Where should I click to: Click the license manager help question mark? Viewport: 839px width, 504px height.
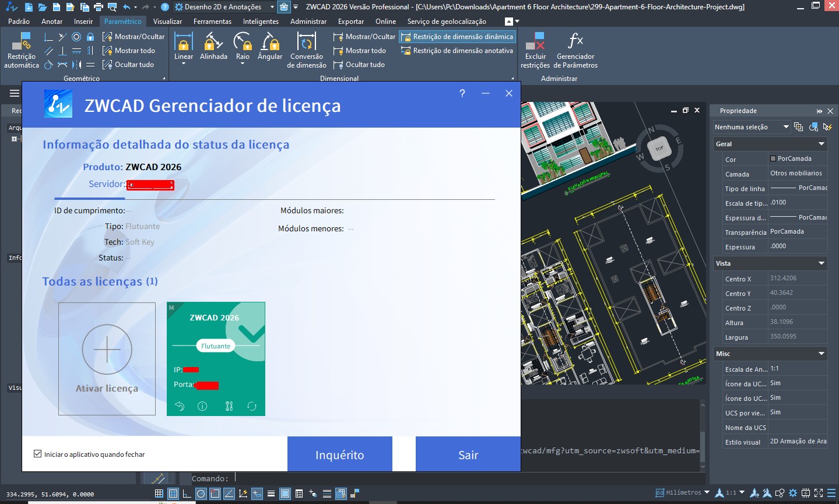[462, 93]
